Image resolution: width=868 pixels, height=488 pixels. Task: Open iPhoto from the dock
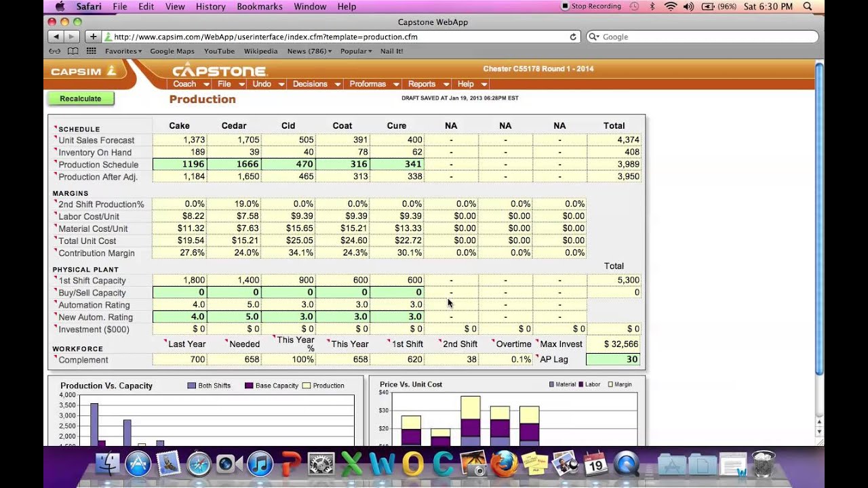[565, 464]
